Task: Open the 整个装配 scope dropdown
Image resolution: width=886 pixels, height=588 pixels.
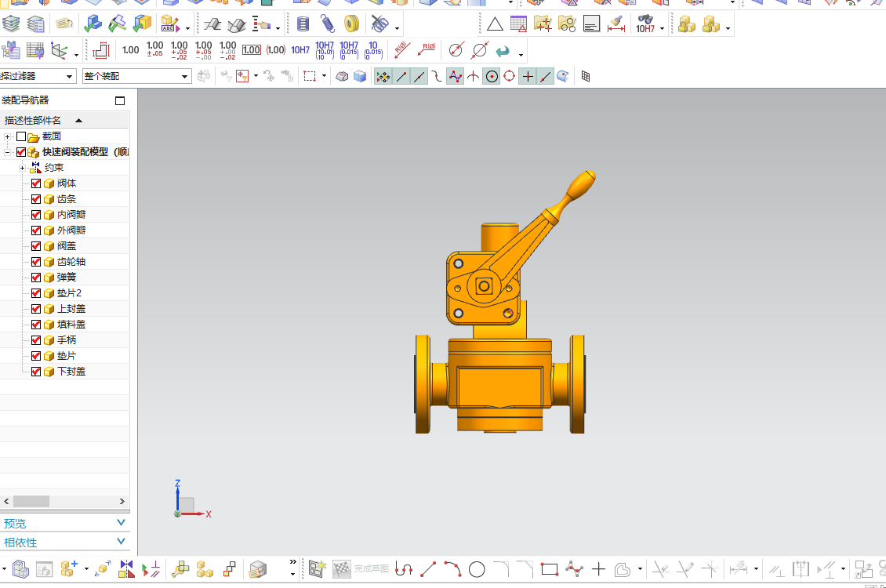Action: pos(185,76)
